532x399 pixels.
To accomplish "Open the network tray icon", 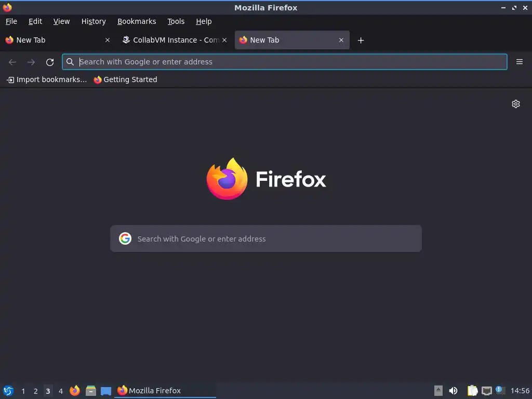I will pyautogui.click(x=486, y=391).
